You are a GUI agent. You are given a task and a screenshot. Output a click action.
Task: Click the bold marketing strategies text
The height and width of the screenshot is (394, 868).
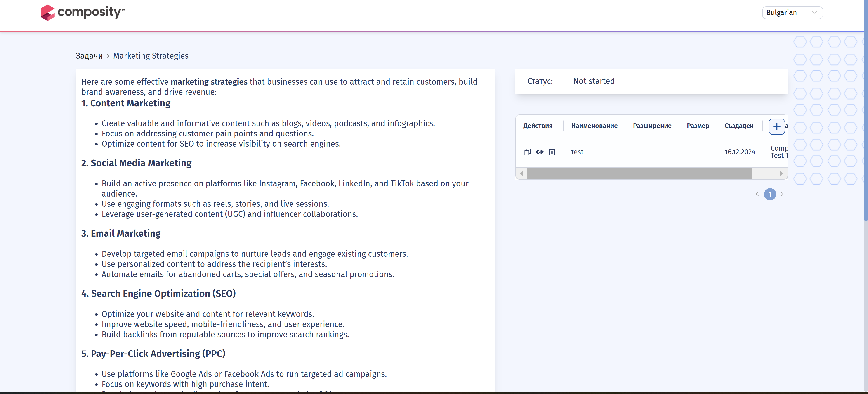[209, 82]
